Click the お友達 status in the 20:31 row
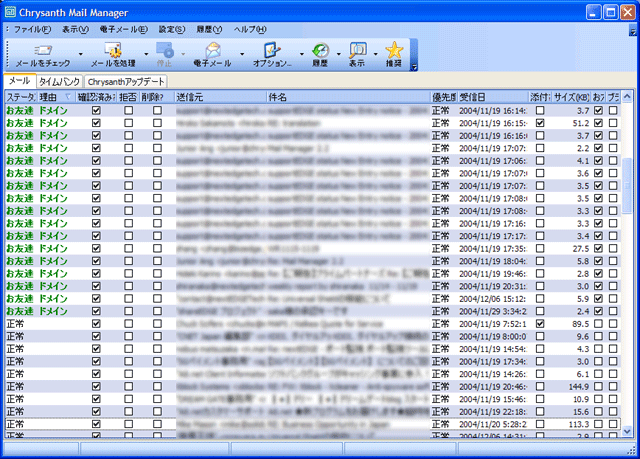Screen dimensions: 640x459 [x=20, y=286]
